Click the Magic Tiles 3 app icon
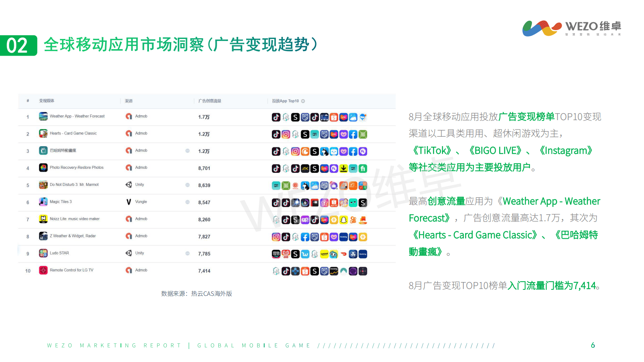 coord(43,202)
